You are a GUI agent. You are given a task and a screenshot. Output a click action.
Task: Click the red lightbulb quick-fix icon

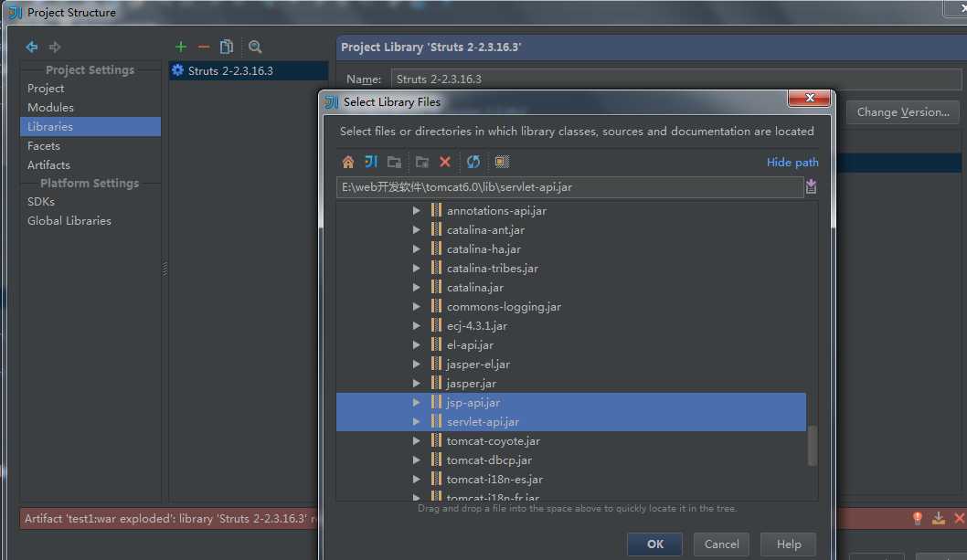pyautogui.click(x=917, y=519)
